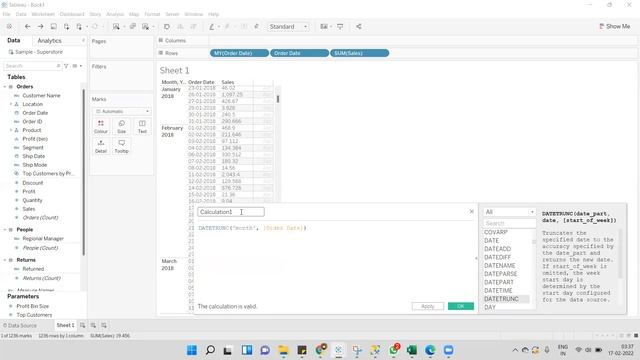Open the File menu

[7, 14]
